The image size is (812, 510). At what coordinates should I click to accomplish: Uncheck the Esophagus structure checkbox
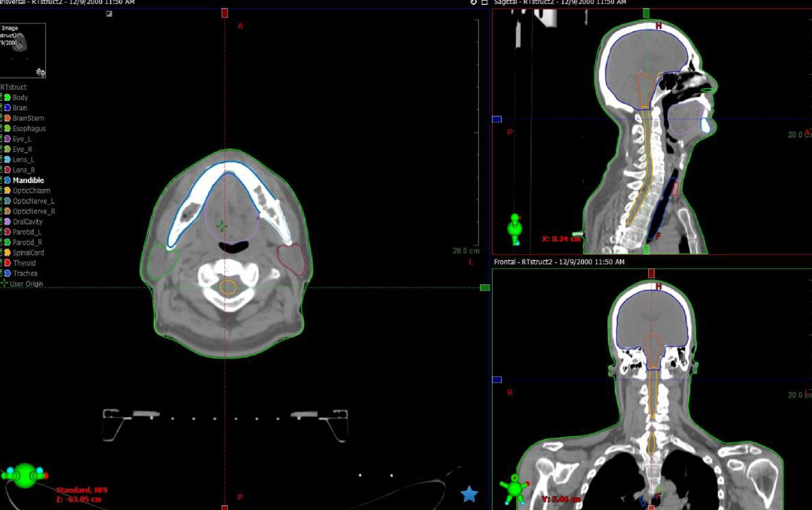tap(1, 128)
